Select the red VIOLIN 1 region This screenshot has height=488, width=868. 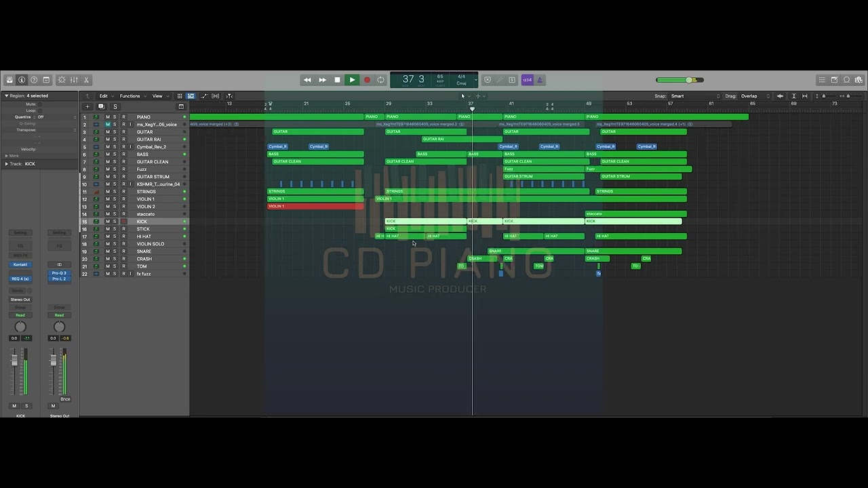coord(315,206)
